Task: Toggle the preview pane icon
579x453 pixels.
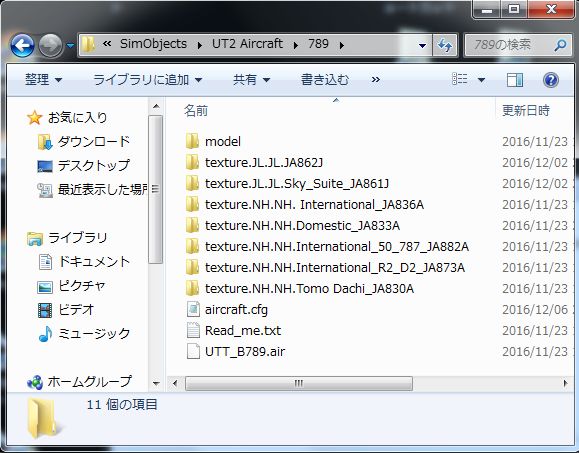Action: tap(515, 80)
